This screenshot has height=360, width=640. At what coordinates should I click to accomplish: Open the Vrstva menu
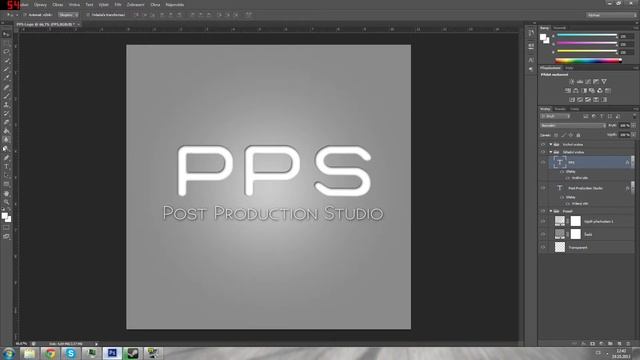pyautogui.click(x=74, y=5)
